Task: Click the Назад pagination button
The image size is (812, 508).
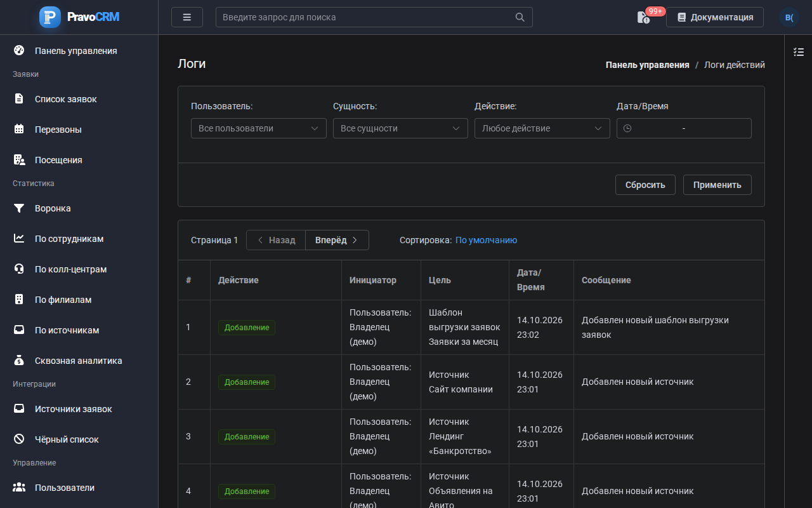Action: click(x=276, y=240)
